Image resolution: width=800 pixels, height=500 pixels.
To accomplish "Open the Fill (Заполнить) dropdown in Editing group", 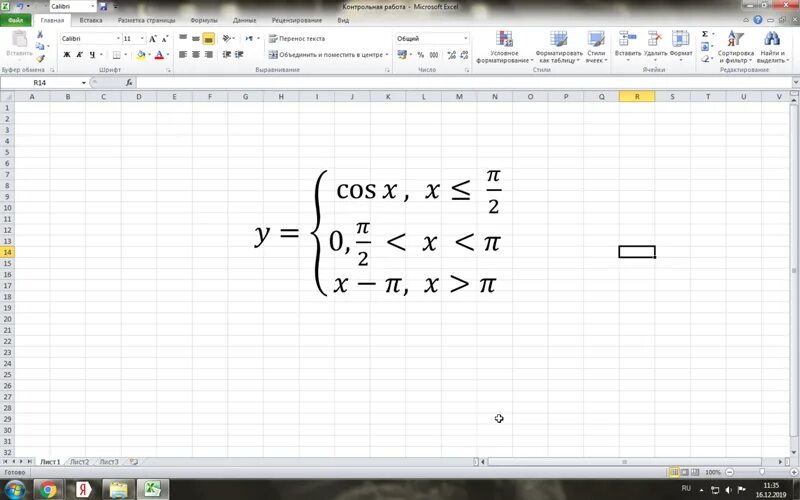I will 706,47.
